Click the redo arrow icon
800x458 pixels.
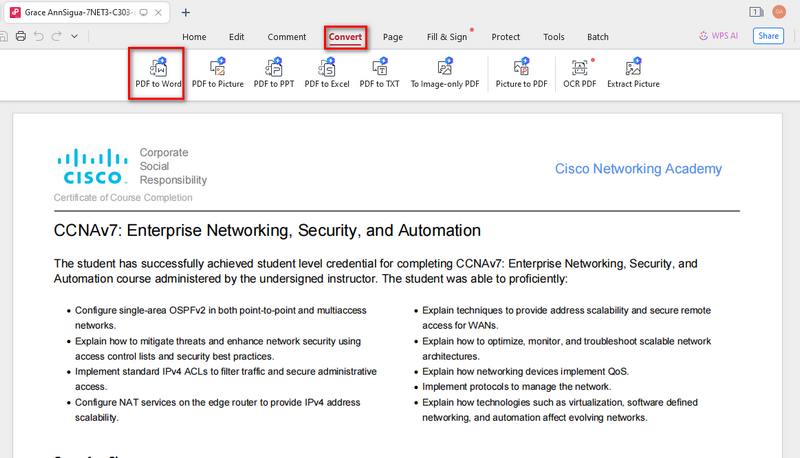pos(57,36)
